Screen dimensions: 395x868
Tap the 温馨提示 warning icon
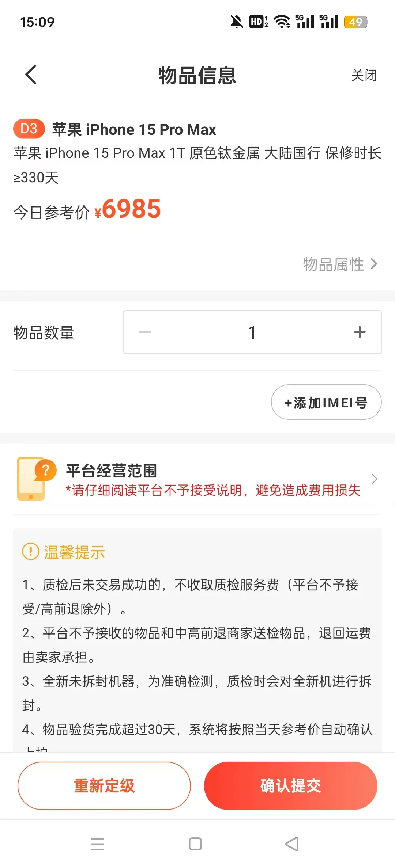pos(31,551)
